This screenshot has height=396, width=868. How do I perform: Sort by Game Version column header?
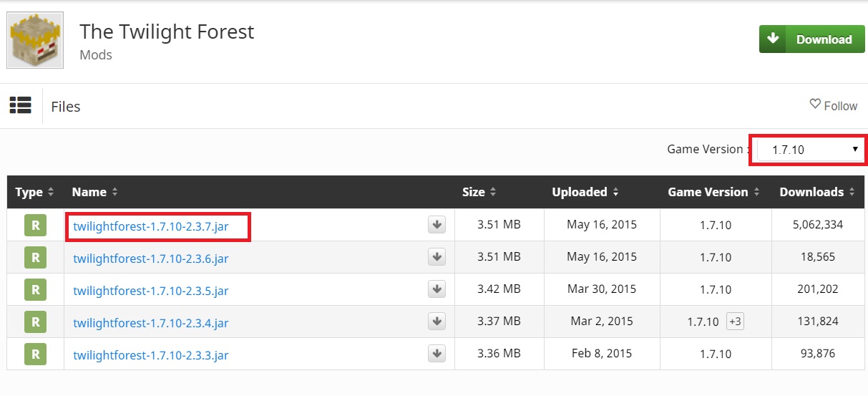tap(713, 192)
